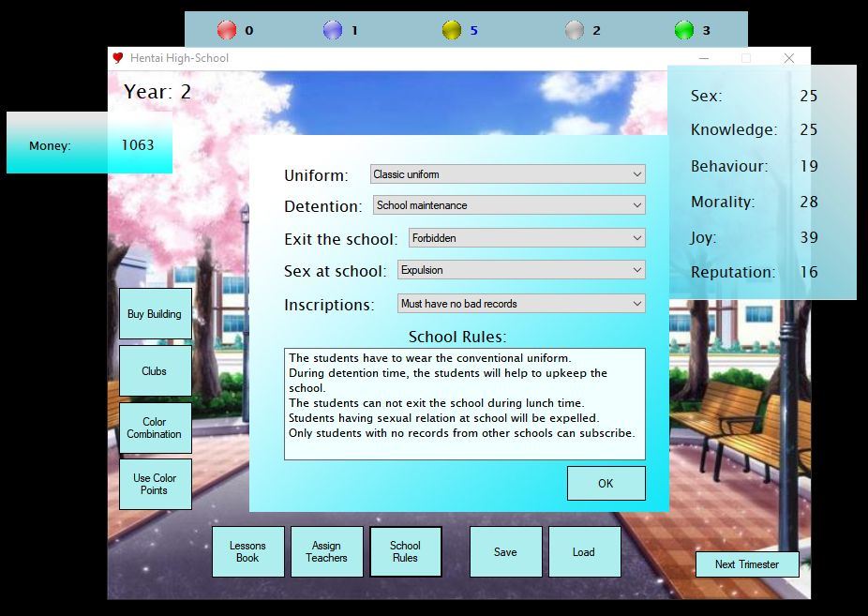Click the green color point orb
This screenshot has width=868, height=616.
(x=684, y=30)
